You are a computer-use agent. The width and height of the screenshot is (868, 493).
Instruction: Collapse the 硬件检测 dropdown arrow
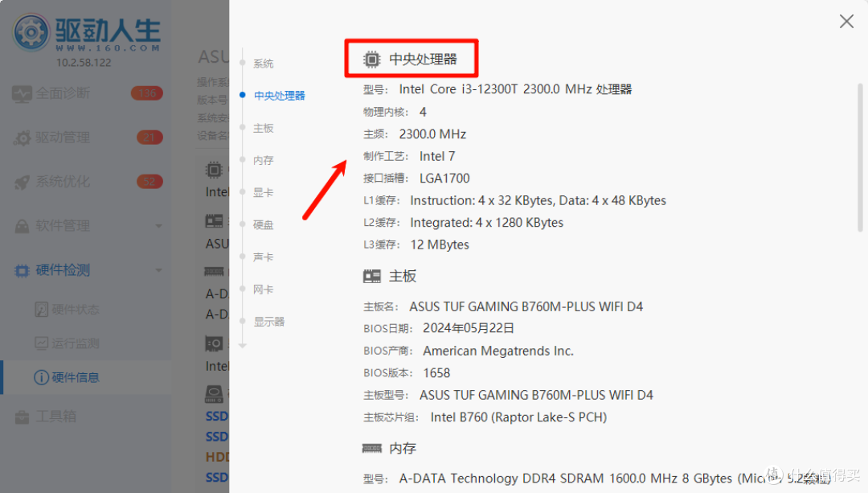[x=159, y=270]
